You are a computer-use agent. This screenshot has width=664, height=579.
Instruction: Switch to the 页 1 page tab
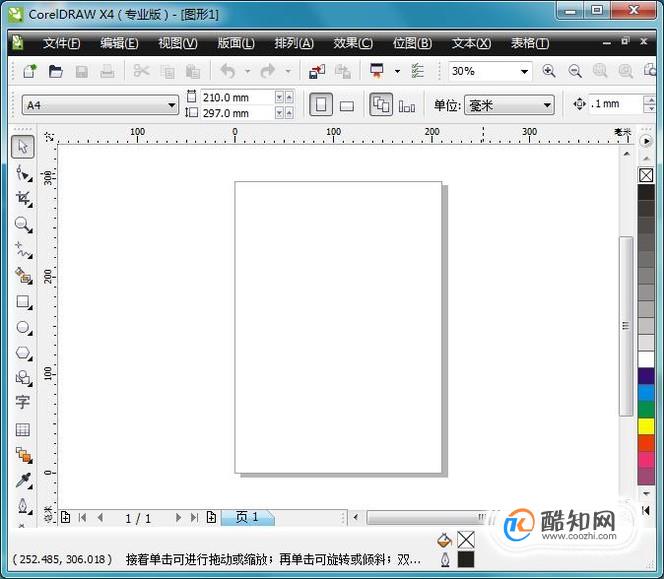(247, 517)
